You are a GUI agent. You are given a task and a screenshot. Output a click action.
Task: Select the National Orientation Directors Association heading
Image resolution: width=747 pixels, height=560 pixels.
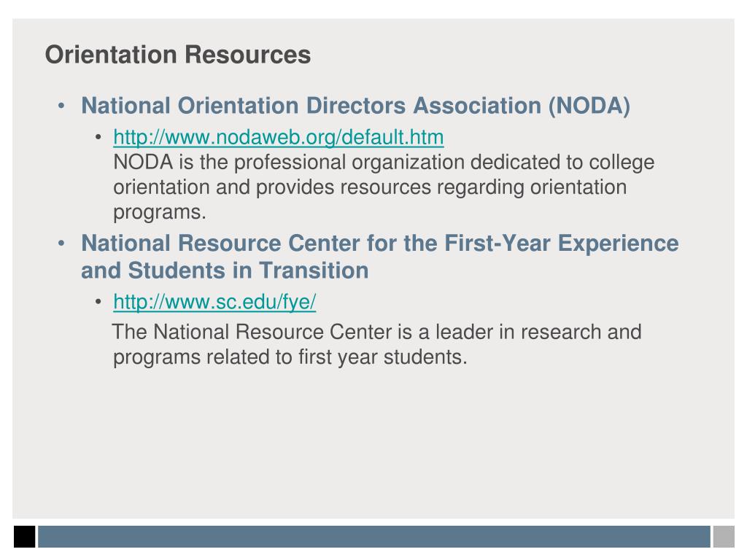coord(355,106)
